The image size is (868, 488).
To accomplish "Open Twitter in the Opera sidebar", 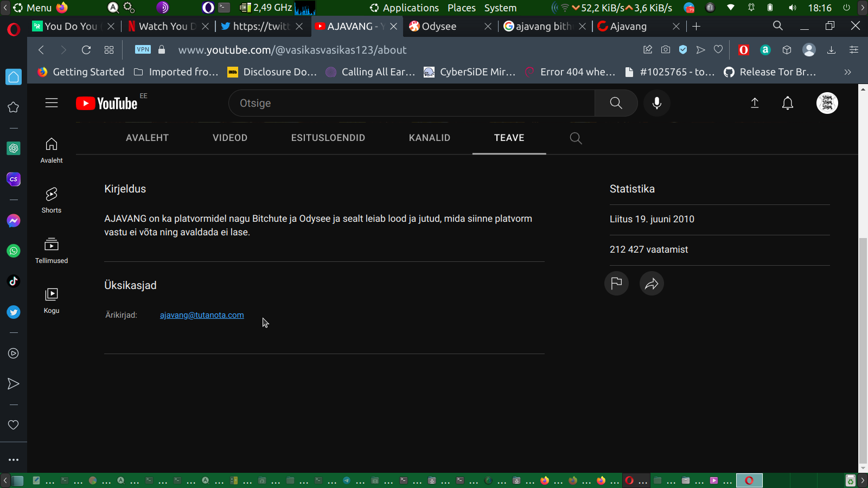I will [x=14, y=312].
